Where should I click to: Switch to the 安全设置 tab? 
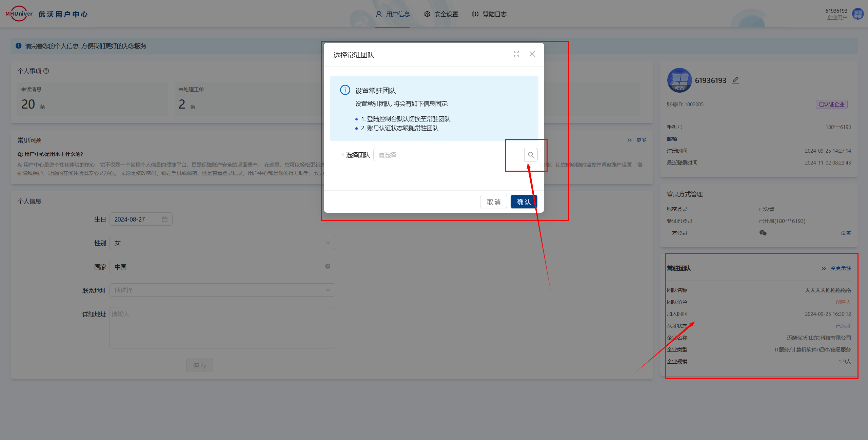pyautogui.click(x=441, y=14)
